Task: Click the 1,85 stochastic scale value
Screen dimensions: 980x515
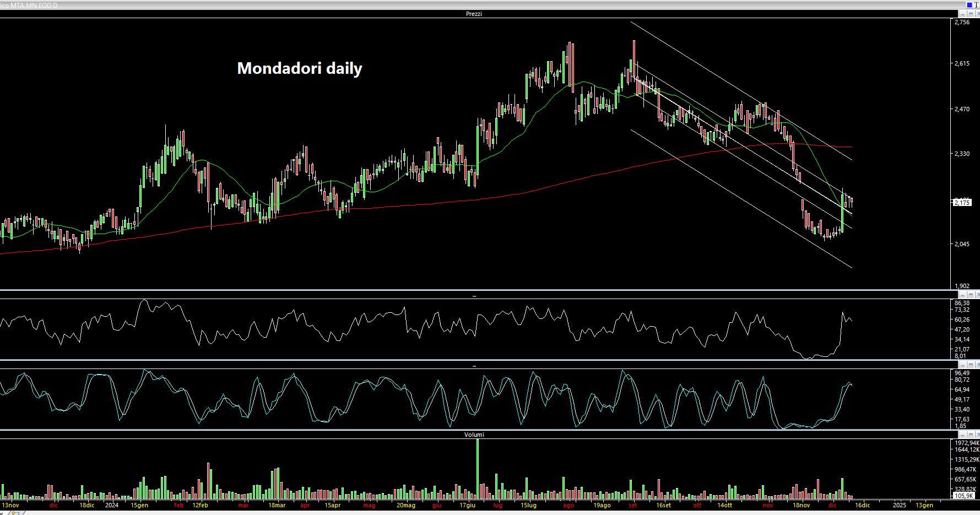Action: [960, 426]
